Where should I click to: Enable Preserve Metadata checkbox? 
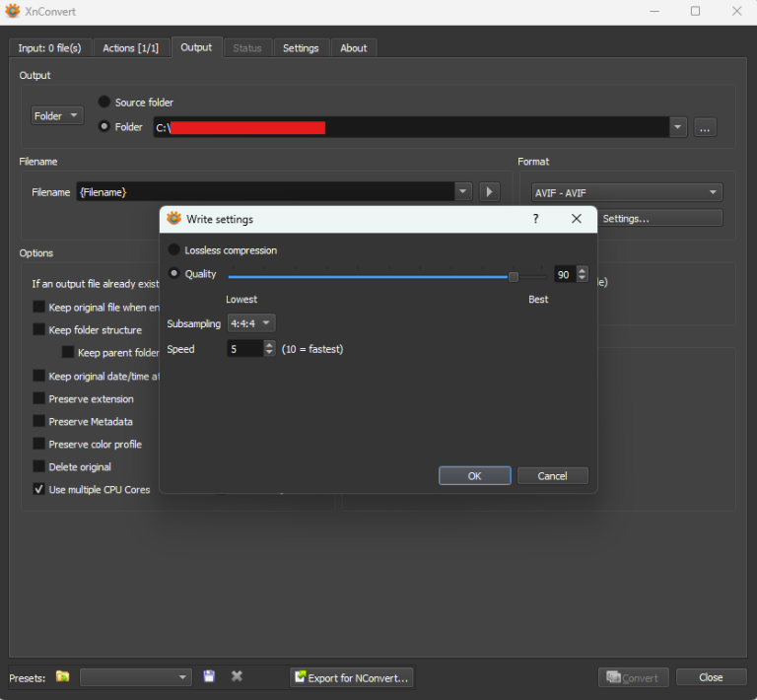point(38,421)
